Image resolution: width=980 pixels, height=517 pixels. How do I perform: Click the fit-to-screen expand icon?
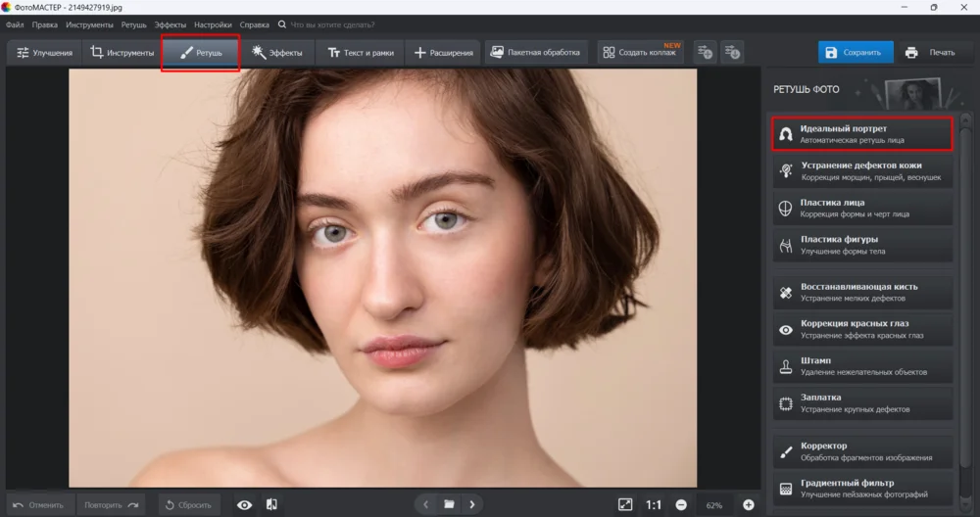tap(625, 504)
